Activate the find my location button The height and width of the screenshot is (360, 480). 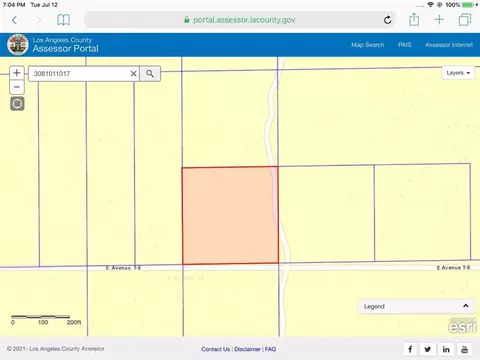pos(17,104)
